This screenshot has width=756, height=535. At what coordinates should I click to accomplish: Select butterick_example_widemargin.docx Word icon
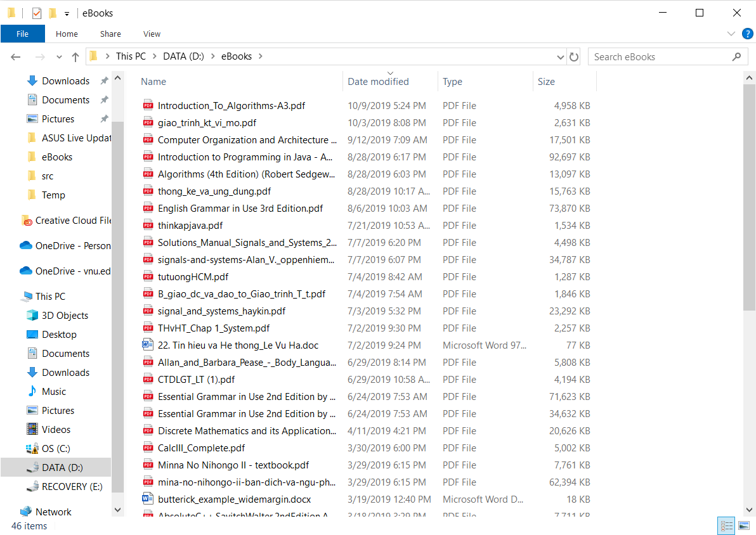coord(148,499)
